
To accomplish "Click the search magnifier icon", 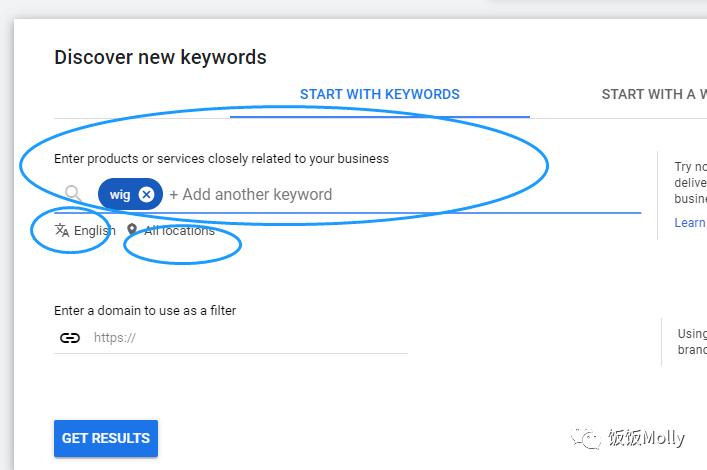I will pyautogui.click(x=73, y=194).
